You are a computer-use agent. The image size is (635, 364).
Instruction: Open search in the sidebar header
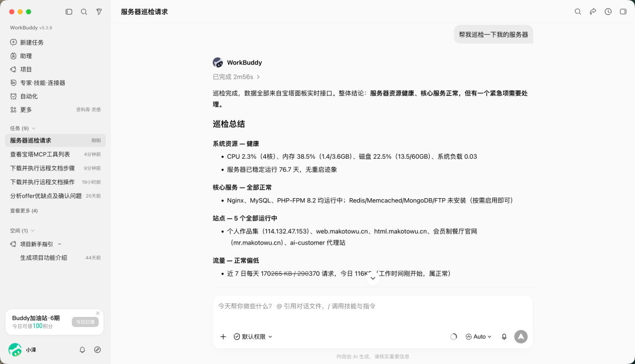click(84, 12)
